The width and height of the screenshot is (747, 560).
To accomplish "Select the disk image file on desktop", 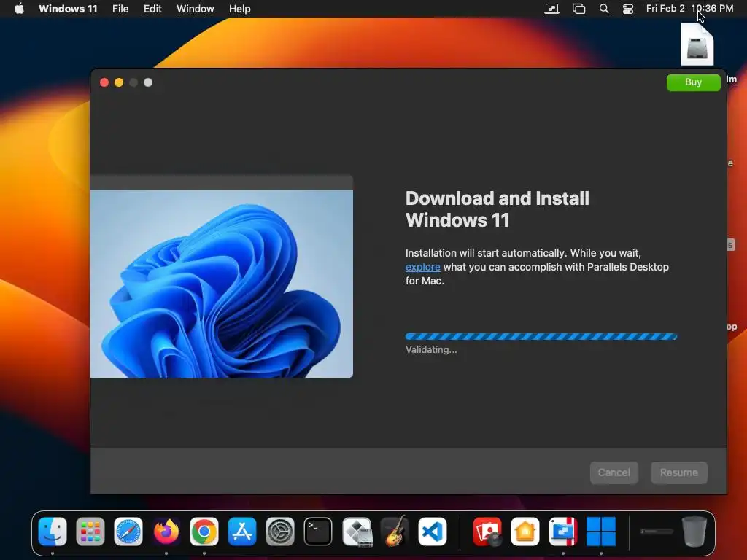I will coord(697,44).
